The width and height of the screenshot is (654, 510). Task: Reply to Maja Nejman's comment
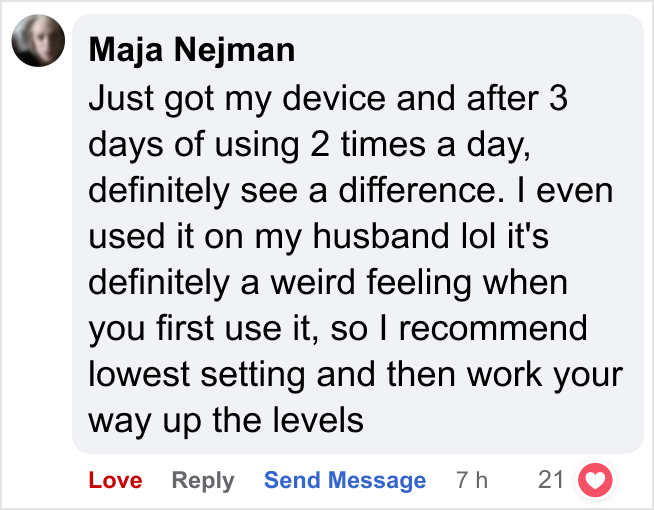[x=203, y=481]
